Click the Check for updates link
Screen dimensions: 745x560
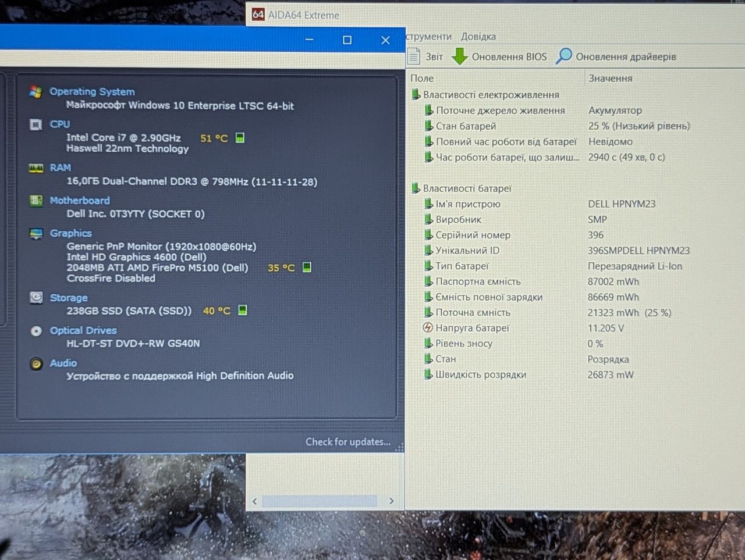348,441
